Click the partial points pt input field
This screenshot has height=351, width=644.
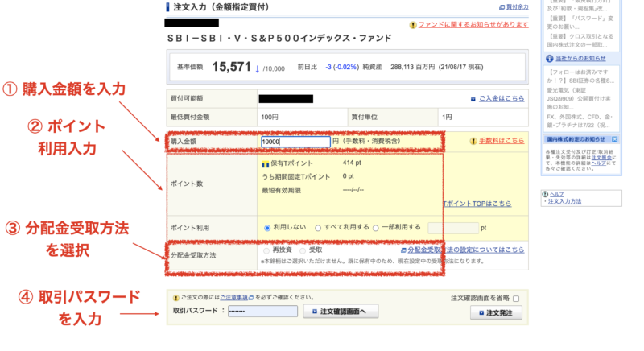(453, 229)
